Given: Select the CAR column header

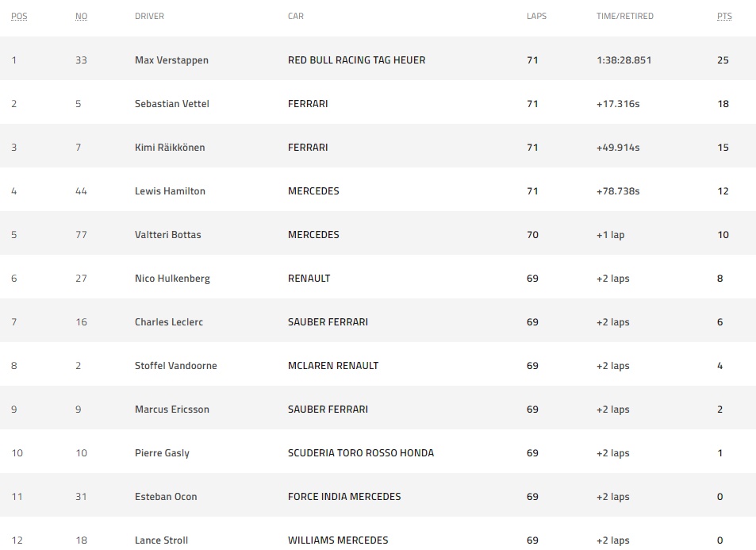Looking at the screenshot, I should click(x=296, y=16).
